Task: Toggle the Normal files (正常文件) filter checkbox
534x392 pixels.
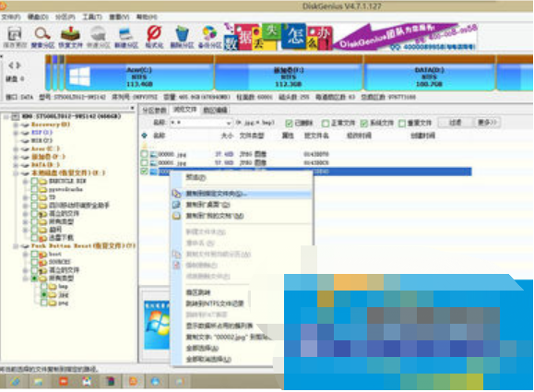Action: pyautogui.click(x=326, y=123)
